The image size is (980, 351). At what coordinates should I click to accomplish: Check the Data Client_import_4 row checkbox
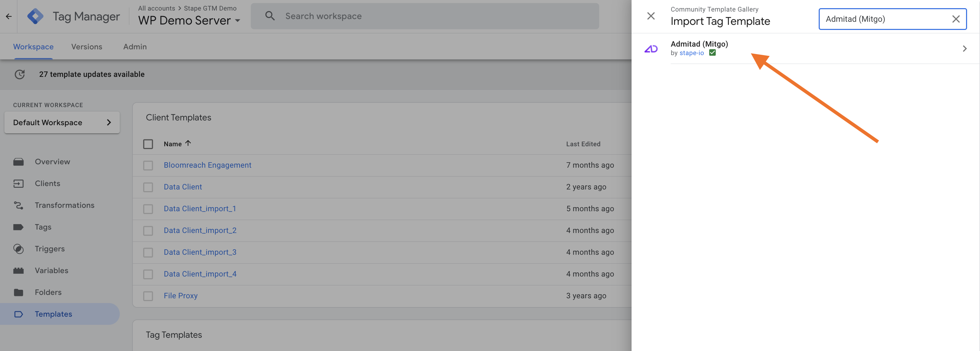click(148, 274)
